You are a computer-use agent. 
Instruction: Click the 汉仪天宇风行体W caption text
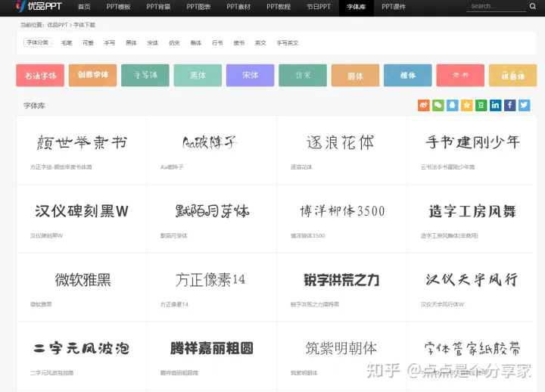(x=442, y=304)
